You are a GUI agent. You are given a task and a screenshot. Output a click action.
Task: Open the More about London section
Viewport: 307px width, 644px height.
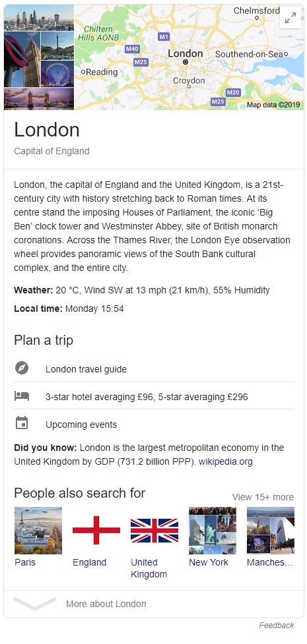[106, 604]
